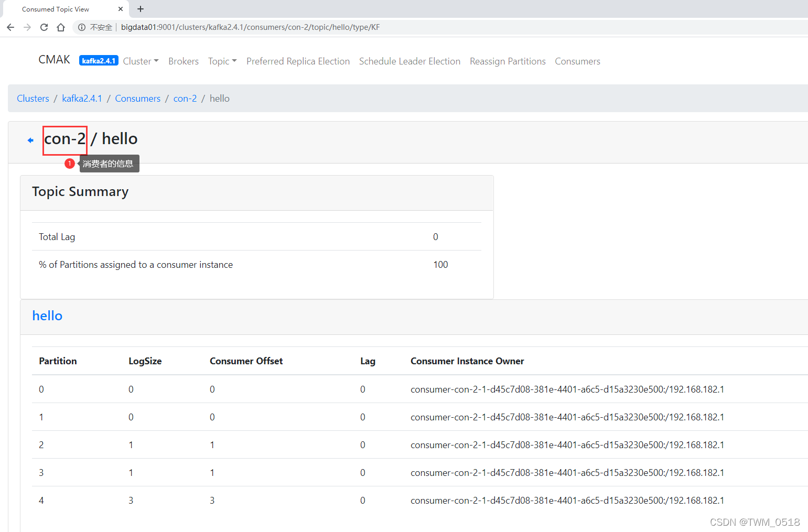808x532 pixels.
Task: Click the browser back arrow
Action: point(10,27)
